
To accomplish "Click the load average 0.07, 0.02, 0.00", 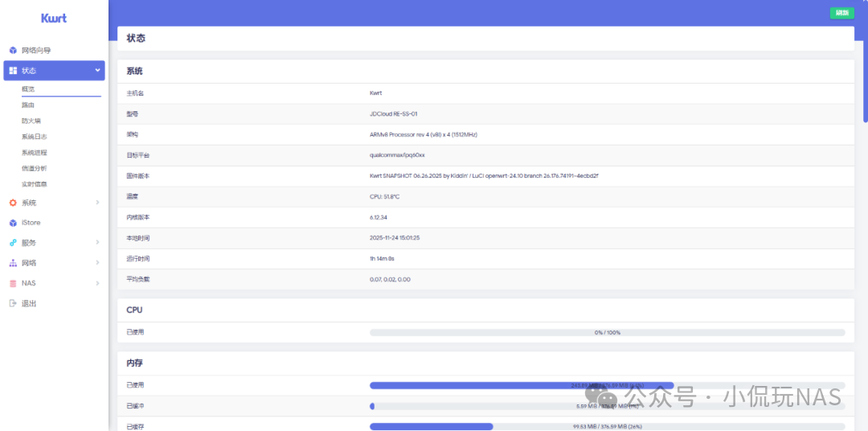I will [390, 279].
